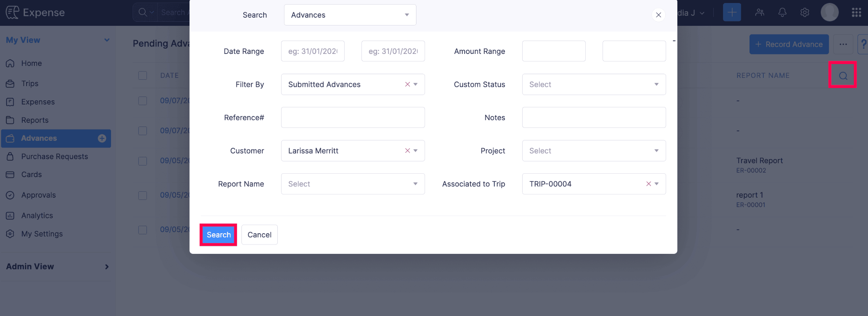Tick the select-all checkbox in table header
The width and height of the screenshot is (868, 316).
point(142,76)
